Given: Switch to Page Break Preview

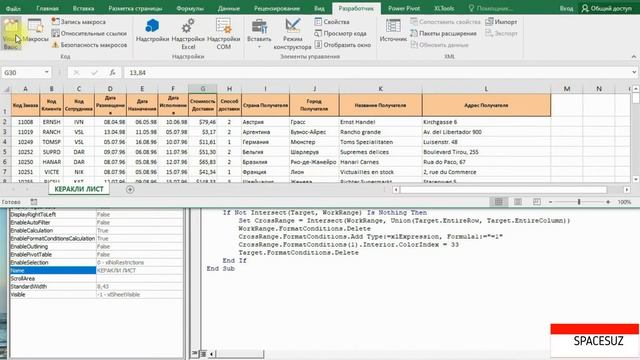Looking at the screenshot, I should pyautogui.click(x=537, y=202).
